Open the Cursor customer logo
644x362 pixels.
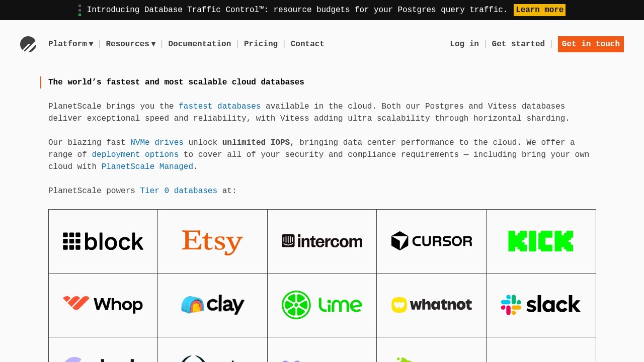click(x=432, y=241)
